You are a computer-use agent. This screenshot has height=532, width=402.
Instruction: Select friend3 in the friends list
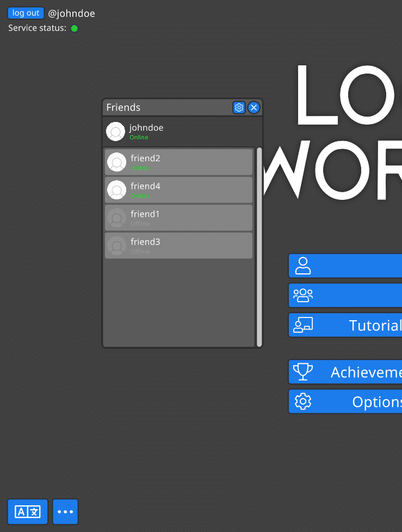[x=178, y=246]
